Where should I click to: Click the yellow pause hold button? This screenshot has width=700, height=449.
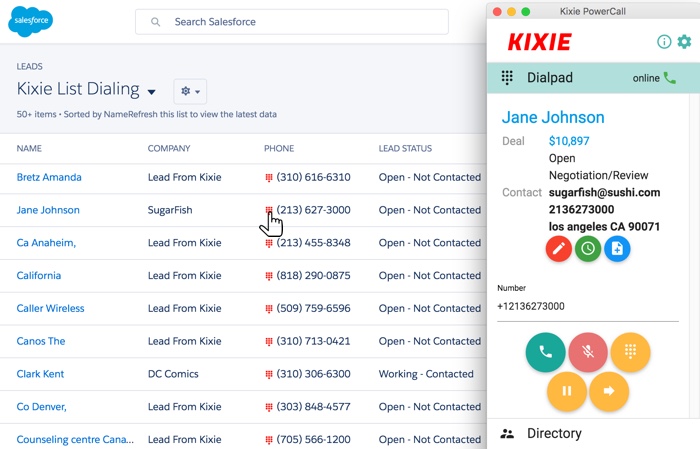pyautogui.click(x=567, y=391)
